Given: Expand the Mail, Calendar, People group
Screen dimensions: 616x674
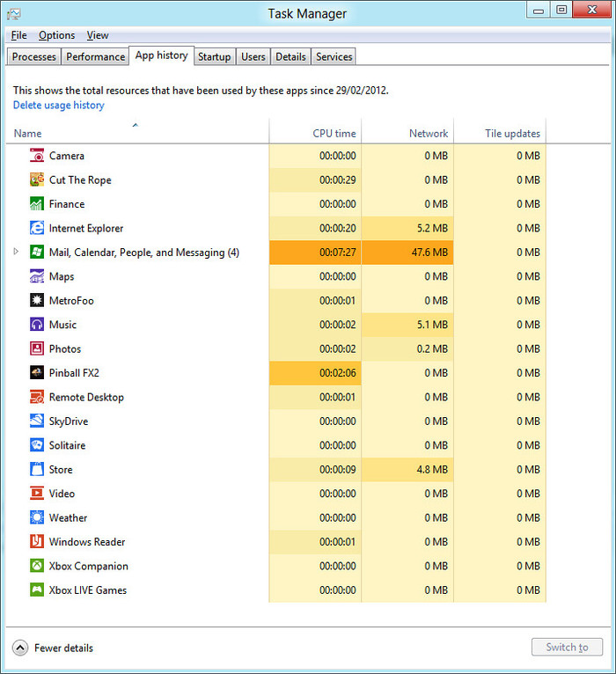Looking at the screenshot, I should click(16, 252).
